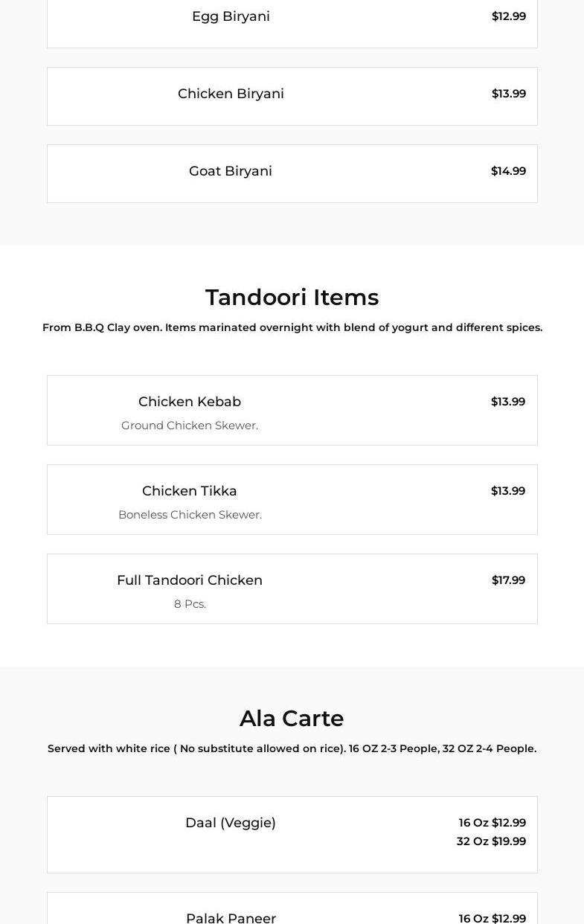Click the Chicken Biryani $13.99 price

click(508, 94)
